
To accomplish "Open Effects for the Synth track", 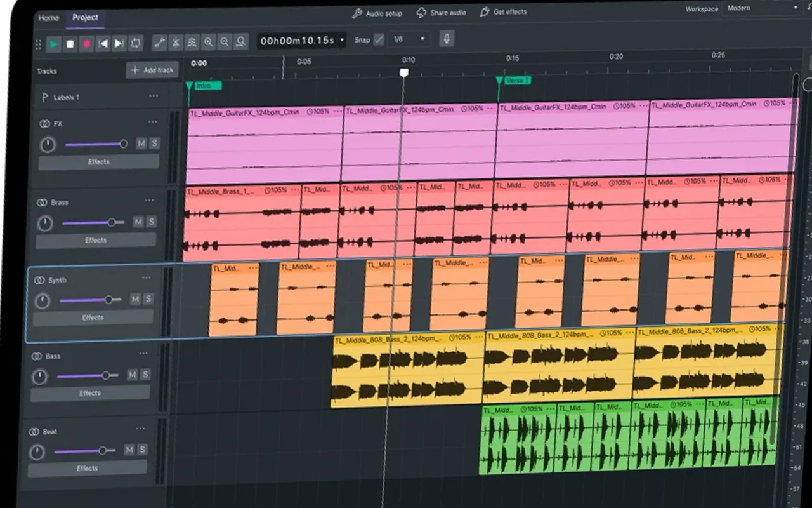I will click(93, 317).
